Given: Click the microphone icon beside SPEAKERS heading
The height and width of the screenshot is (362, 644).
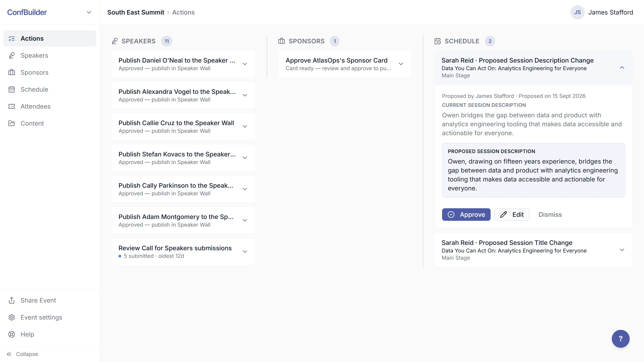Looking at the screenshot, I should point(115,41).
